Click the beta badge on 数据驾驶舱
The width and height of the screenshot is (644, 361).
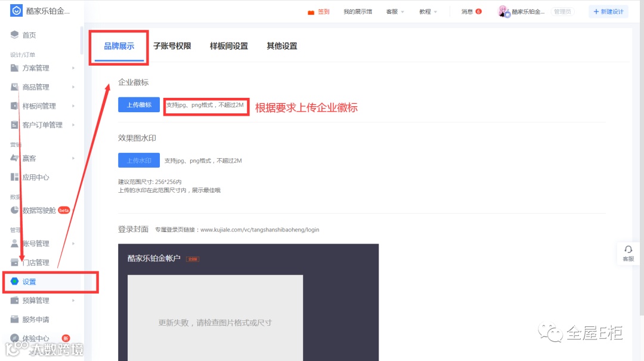64,210
